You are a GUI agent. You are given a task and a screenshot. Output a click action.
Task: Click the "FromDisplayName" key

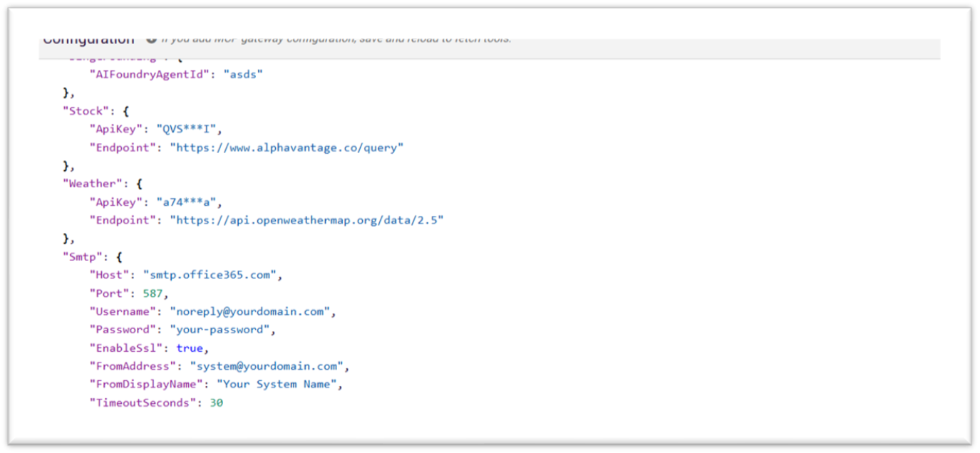(146, 384)
